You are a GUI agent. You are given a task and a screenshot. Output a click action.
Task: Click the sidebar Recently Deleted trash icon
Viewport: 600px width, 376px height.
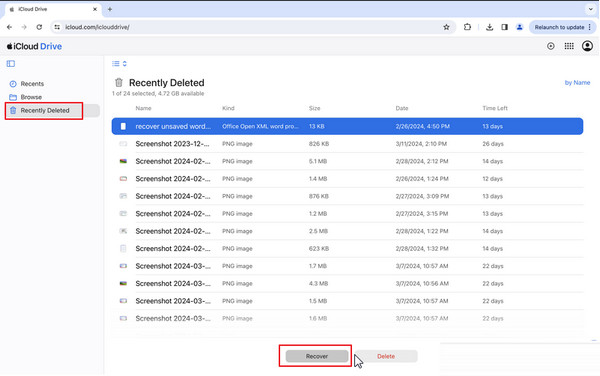click(x=13, y=111)
